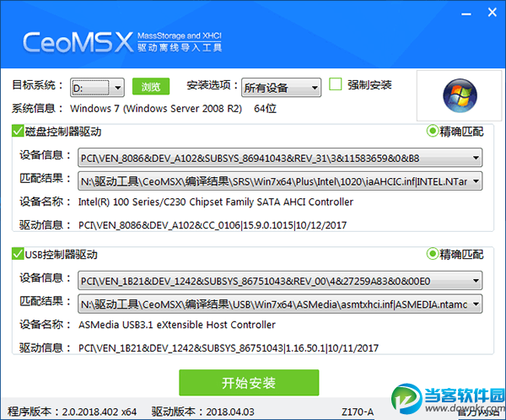
Task: Select 精确匹配 radio for disk controller
Action: click(433, 131)
